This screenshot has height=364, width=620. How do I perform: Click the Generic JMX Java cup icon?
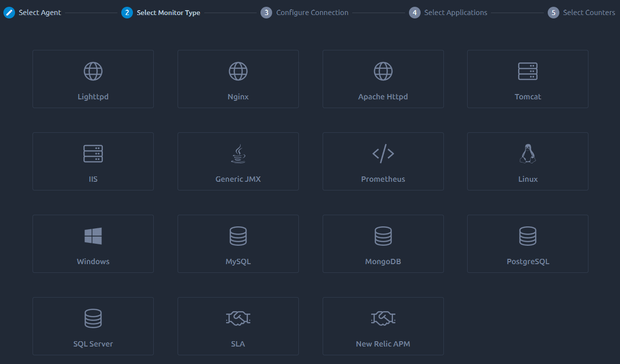[238, 154]
